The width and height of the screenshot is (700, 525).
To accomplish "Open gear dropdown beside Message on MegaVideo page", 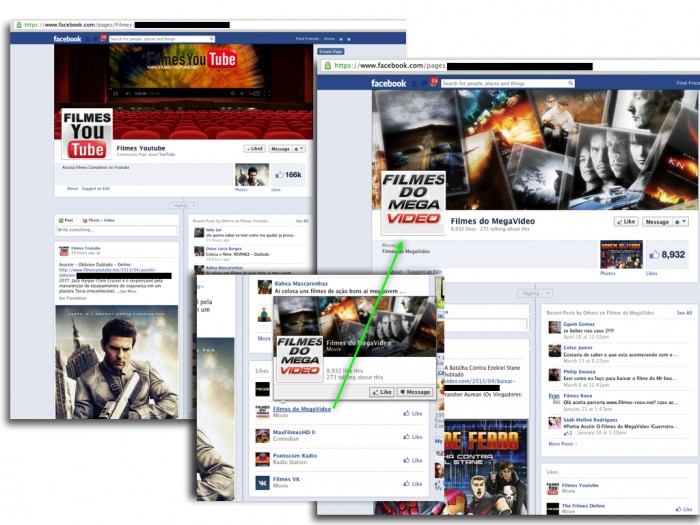I will 681,221.
